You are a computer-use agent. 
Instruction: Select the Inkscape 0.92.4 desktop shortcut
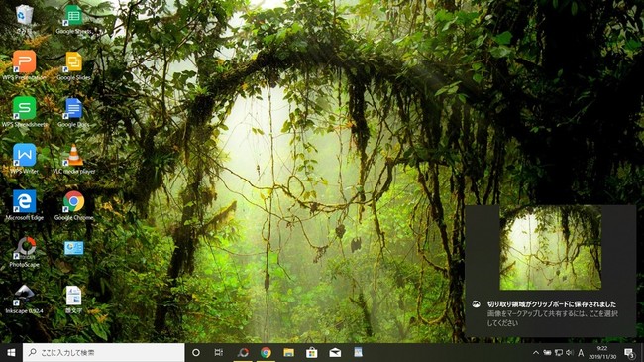(x=24, y=299)
